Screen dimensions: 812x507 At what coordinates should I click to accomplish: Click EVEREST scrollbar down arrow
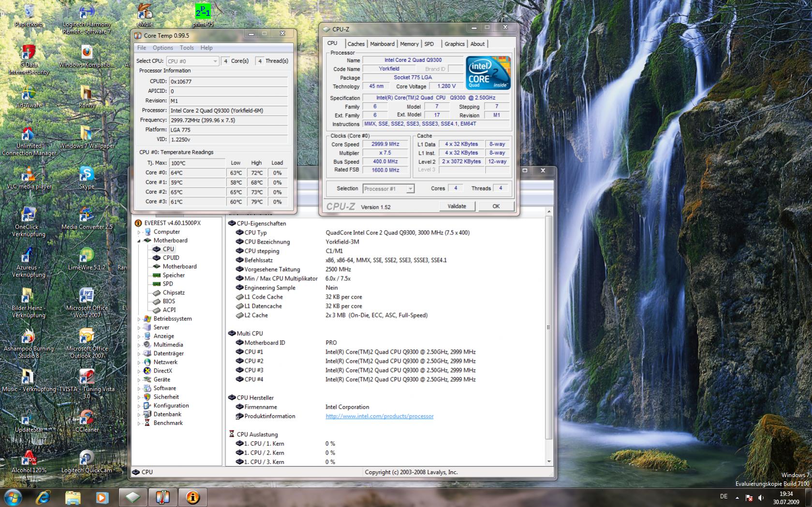549,462
